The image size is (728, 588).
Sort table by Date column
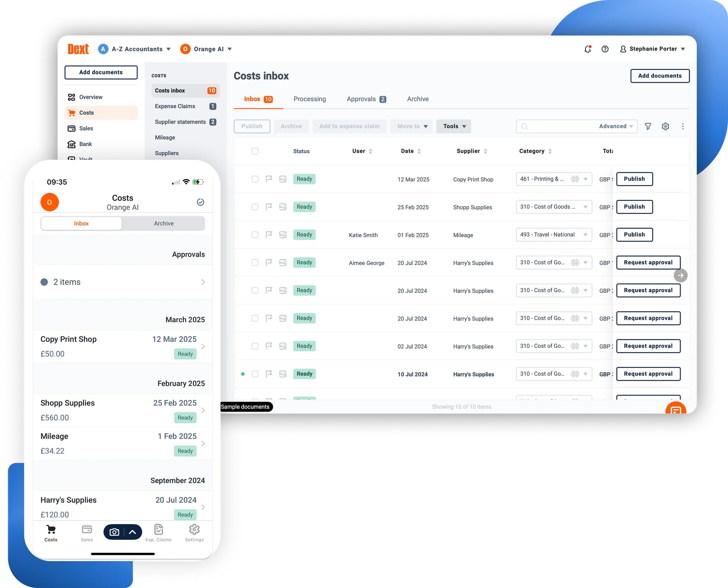pyautogui.click(x=411, y=151)
